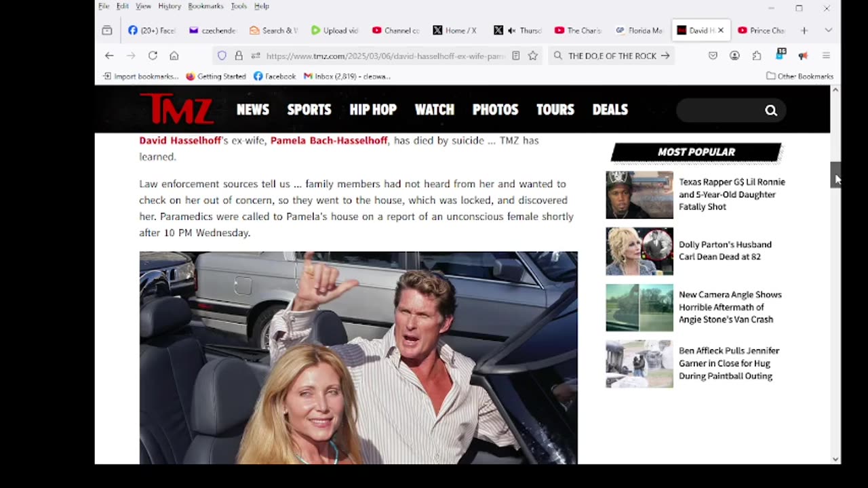The image size is (868, 488).
Task: Open the Help menu
Action: click(262, 6)
